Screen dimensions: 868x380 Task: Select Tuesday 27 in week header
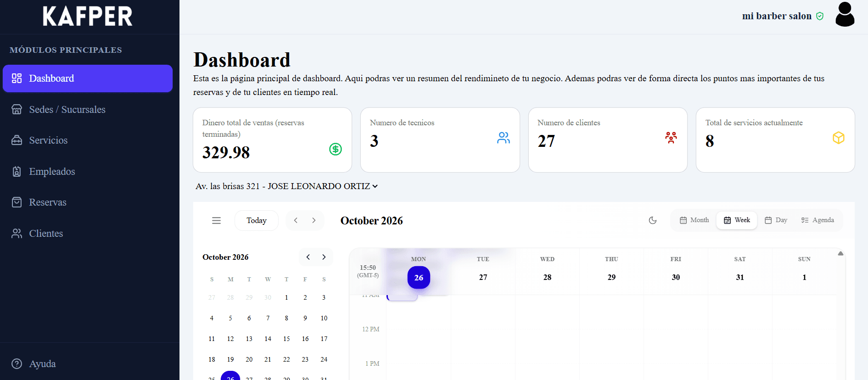click(x=483, y=277)
